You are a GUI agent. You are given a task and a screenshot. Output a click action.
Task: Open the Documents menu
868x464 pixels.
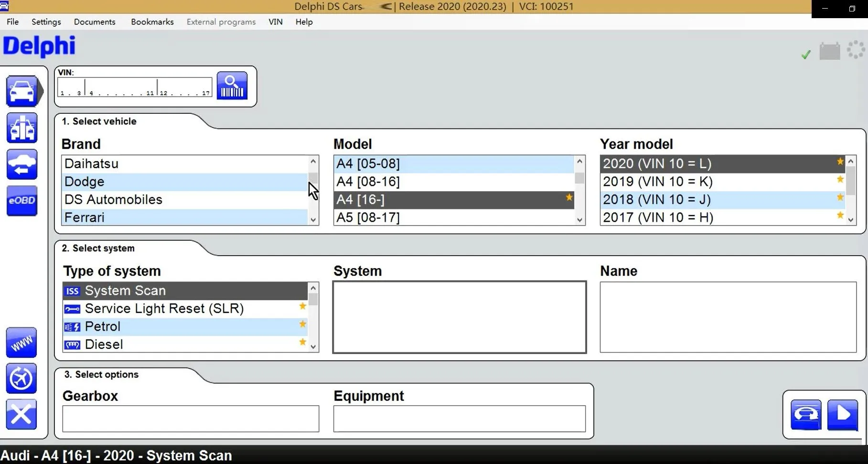coord(95,22)
